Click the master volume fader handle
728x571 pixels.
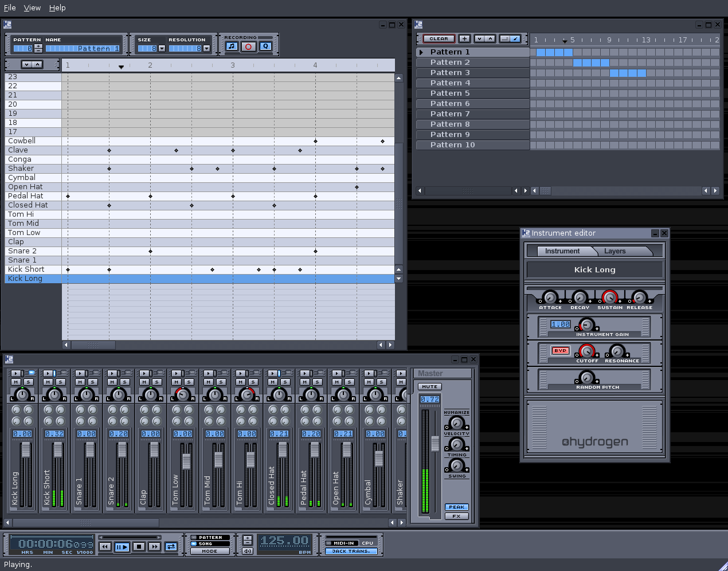point(435,443)
